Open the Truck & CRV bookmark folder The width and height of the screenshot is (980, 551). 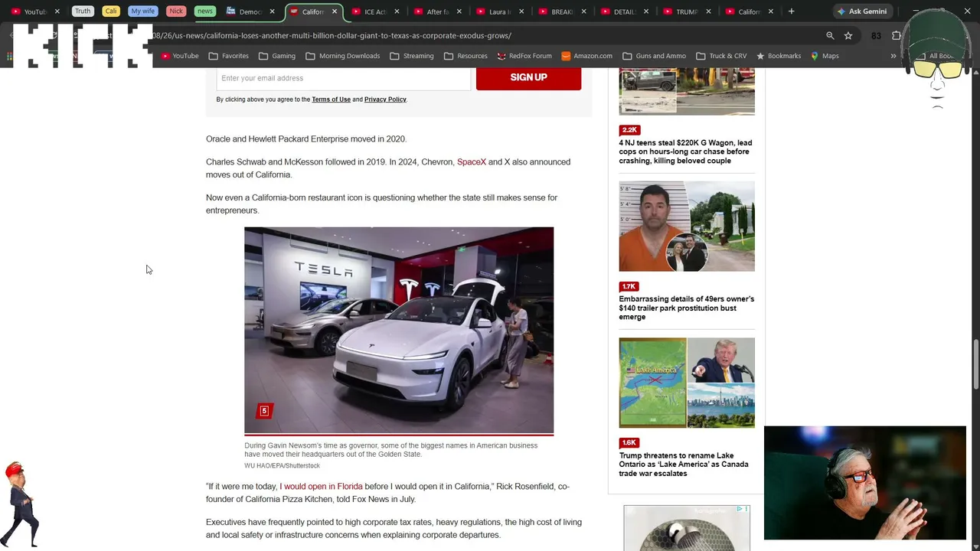coord(721,56)
